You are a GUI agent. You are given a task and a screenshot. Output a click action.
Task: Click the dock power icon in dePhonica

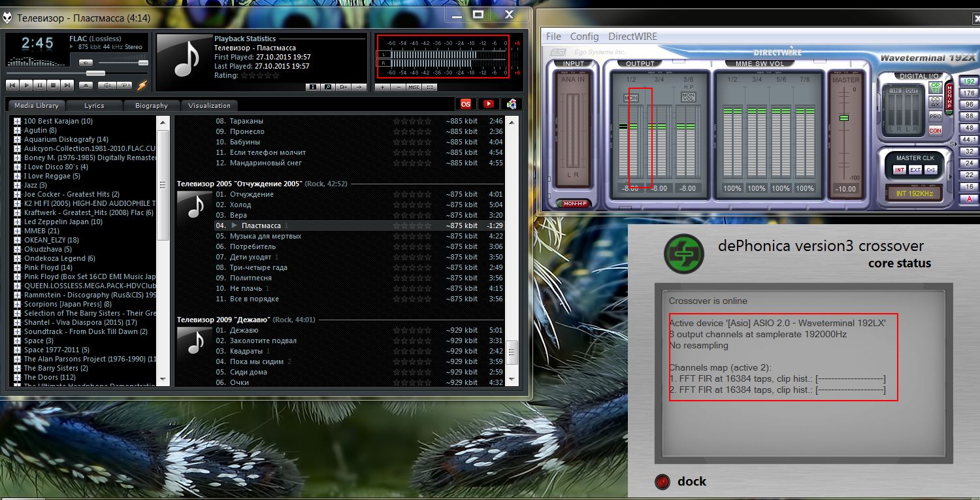[x=662, y=482]
